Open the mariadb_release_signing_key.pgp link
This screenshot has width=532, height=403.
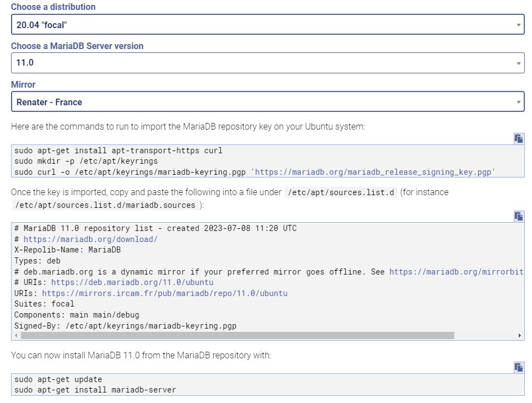click(x=373, y=172)
